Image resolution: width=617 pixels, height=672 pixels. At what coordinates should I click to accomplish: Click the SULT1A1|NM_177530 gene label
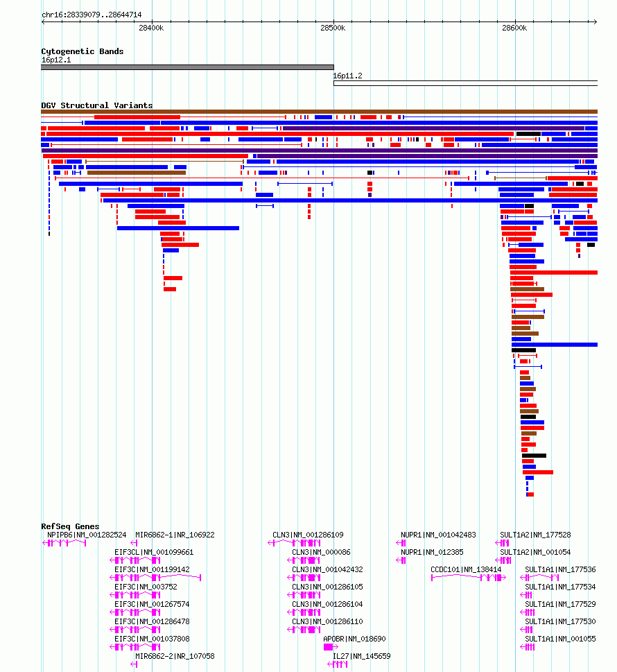point(560,621)
